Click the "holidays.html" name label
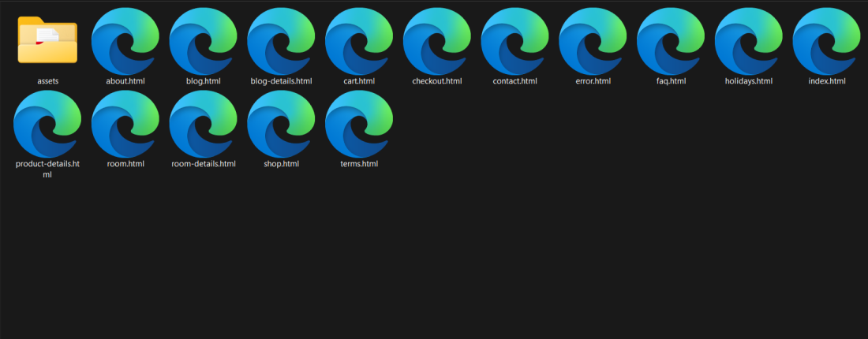This screenshot has height=339, width=868. coord(749,81)
